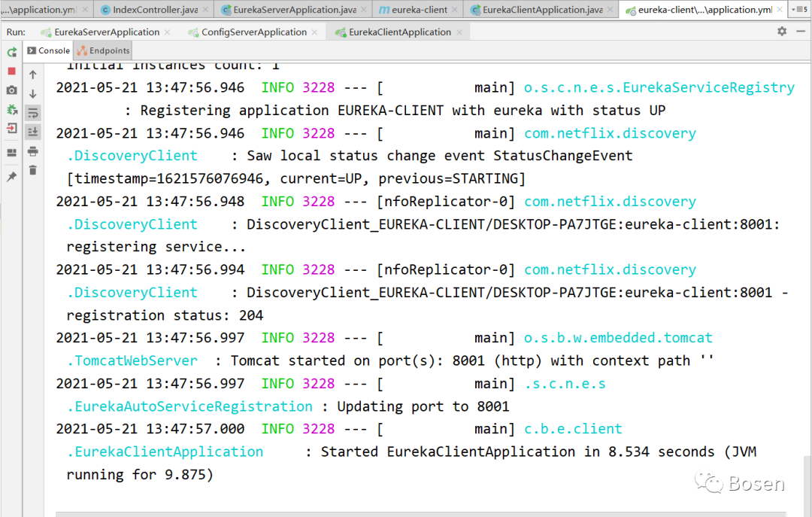Screen dimensions: 812x517
Task: Click the o.s.c.n.e.s.EurekaServiceRegistry logger name
Action: point(659,87)
